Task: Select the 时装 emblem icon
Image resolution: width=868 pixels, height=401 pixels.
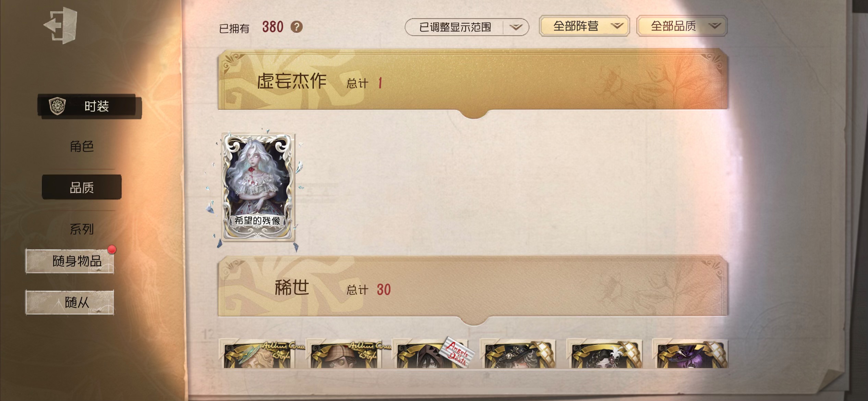Action: pos(57,106)
